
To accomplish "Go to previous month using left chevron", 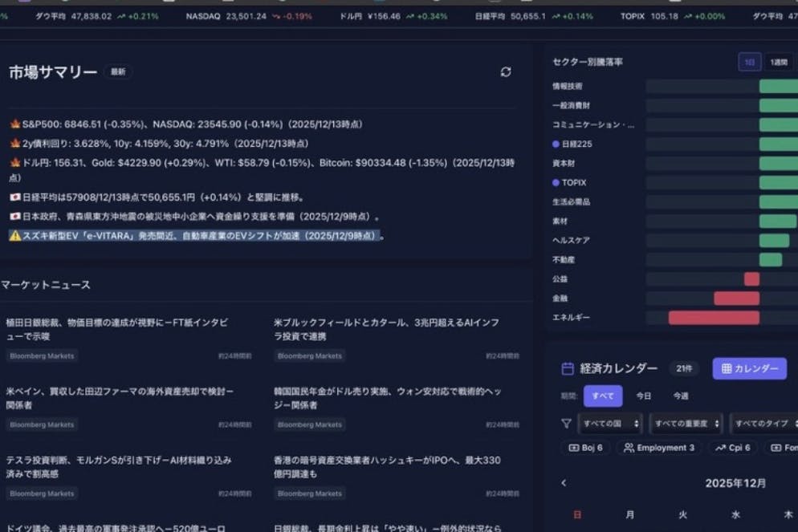I will tap(564, 483).
